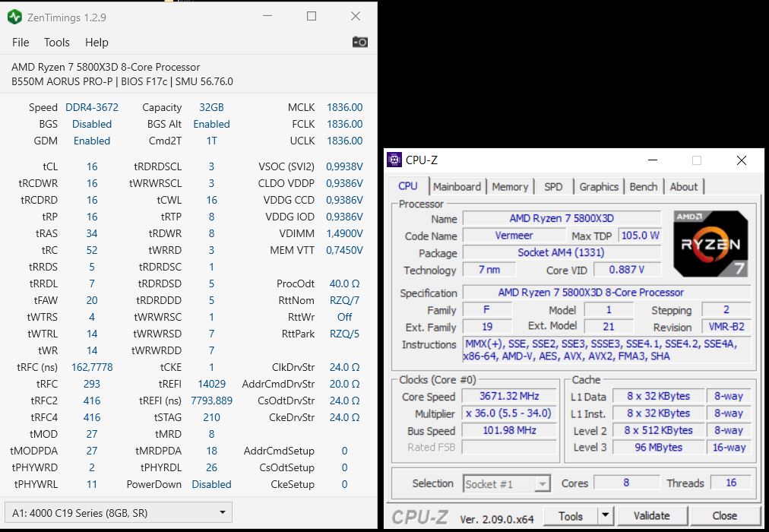Click the tRAS value 34

pyautogui.click(x=92, y=233)
